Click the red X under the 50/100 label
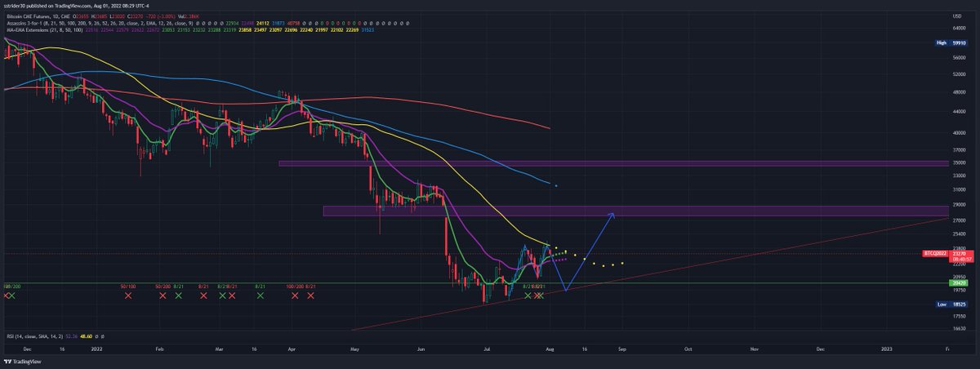The width and height of the screenshot is (980, 369). [x=128, y=295]
